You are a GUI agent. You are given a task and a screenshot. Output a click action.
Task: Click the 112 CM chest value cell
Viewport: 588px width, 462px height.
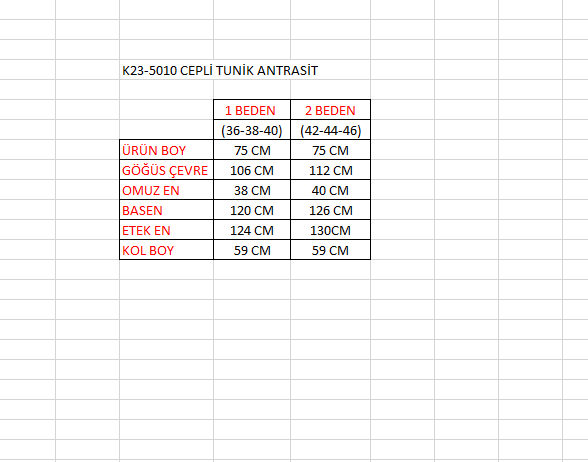(330, 170)
